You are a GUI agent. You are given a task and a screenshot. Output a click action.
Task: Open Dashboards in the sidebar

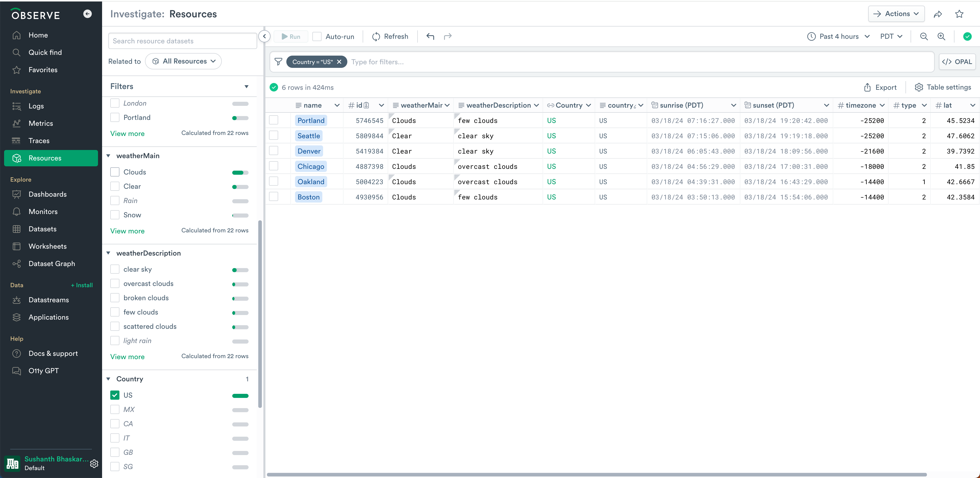click(47, 194)
